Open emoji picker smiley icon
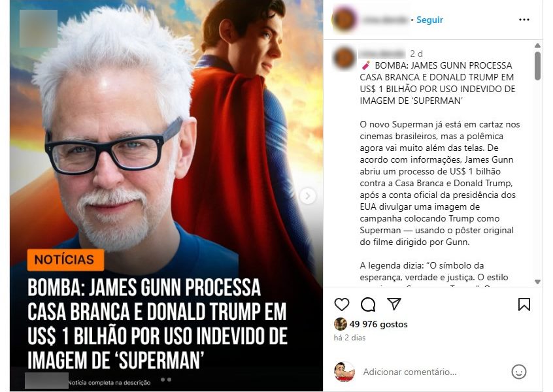The height and width of the screenshot is (392, 553). [519, 372]
